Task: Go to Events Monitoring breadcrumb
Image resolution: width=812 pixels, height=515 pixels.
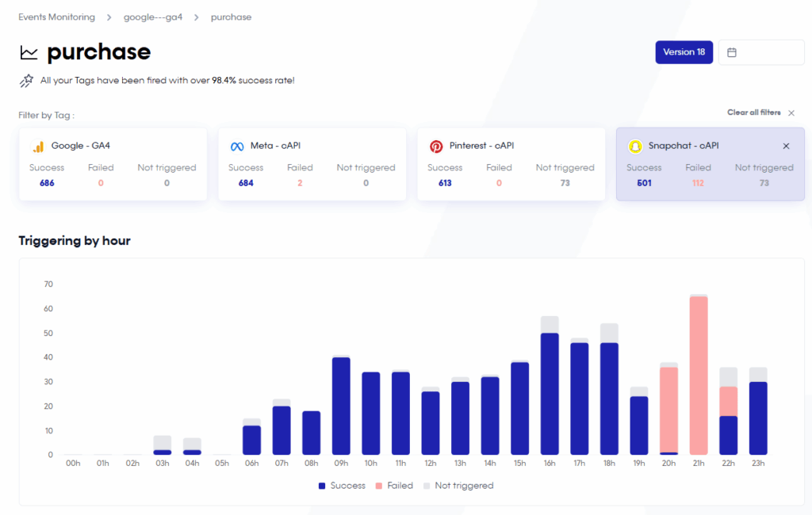Action: point(57,17)
